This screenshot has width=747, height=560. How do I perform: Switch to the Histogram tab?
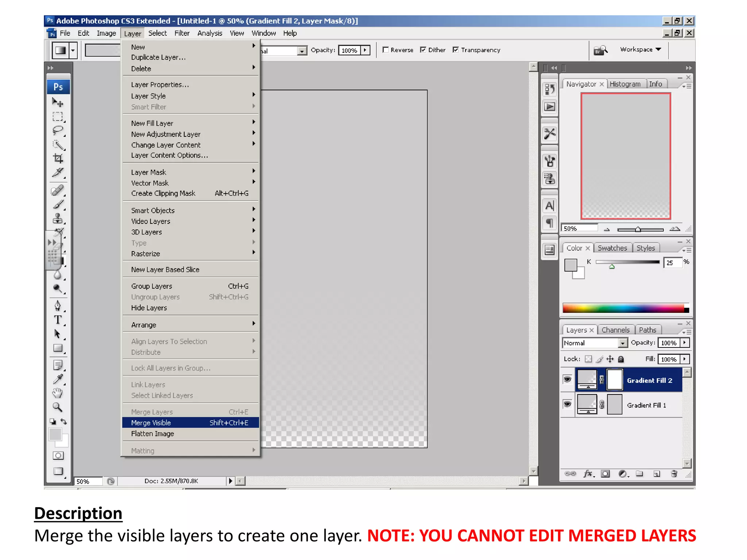(625, 84)
